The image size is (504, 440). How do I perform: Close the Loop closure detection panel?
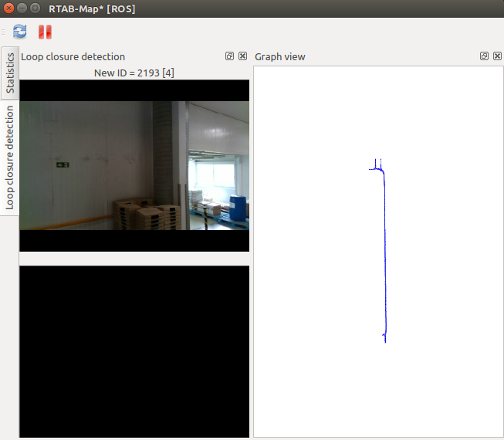coord(242,56)
